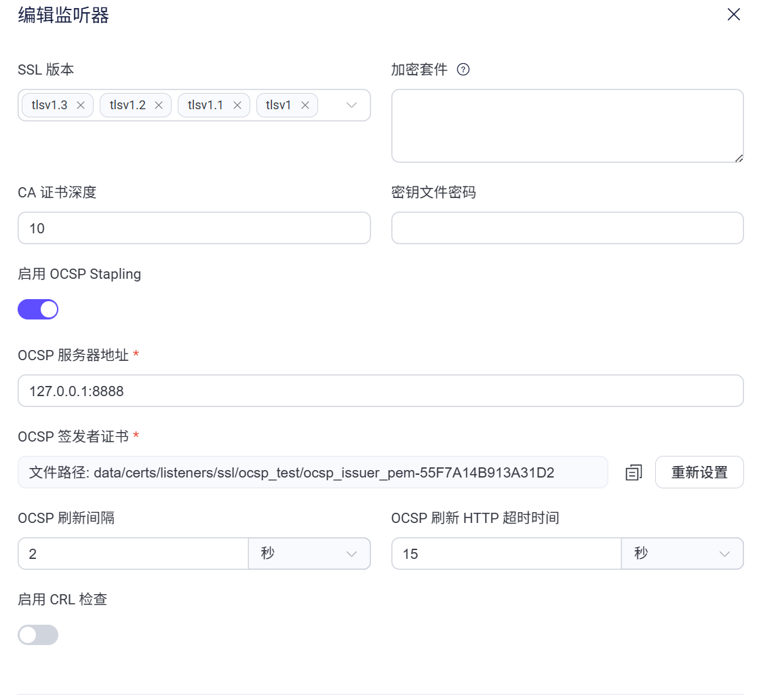Click the OCSP 刷新间隔 value field
Image resolution: width=761 pixels, height=700 pixels.
pyautogui.click(x=133, y=553)
